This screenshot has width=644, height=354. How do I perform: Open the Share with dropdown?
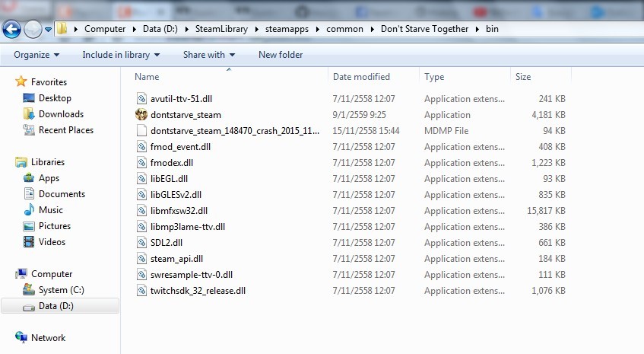209,55
